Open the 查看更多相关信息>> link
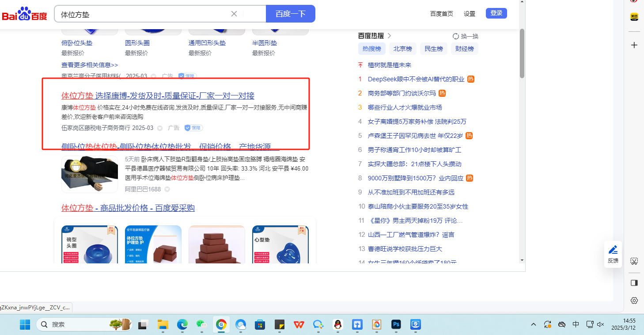 coord(90,65)
